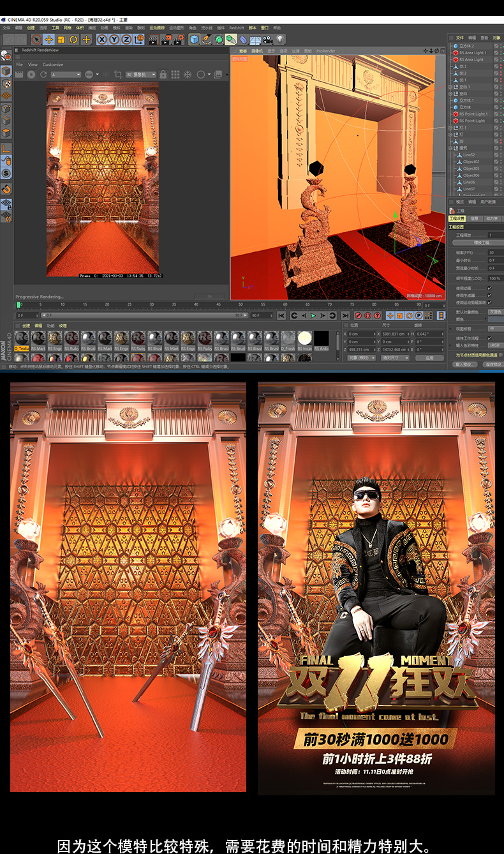Jump to animation start in timeline controls
Image resolution: width=504 pixels, height=854 pixels.
pos(281,315)
